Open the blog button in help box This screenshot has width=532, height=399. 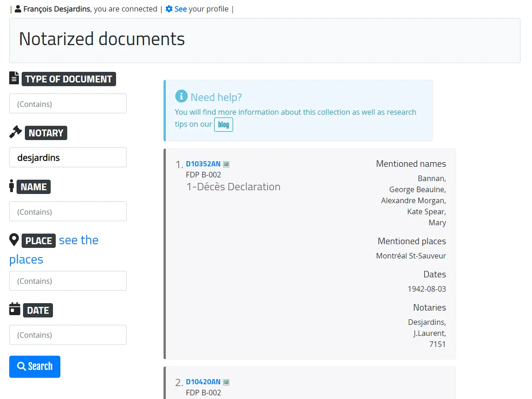223,124
